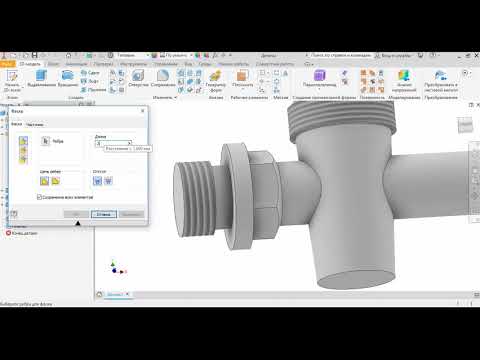The height and width of the screenshot is (360, 480).
Task: Enable the Two Distances chamfer mode
Action: tap(23, 160)
